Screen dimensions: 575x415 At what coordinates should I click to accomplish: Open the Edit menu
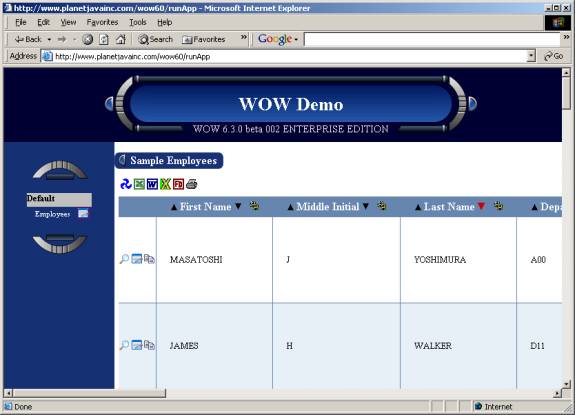[43, 22]
